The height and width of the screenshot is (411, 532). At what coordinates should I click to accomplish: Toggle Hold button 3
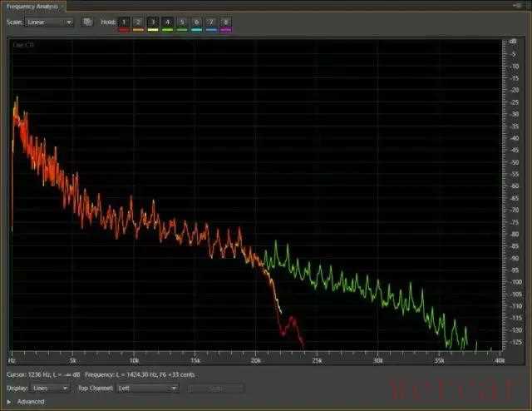click(x=153, y=22)
